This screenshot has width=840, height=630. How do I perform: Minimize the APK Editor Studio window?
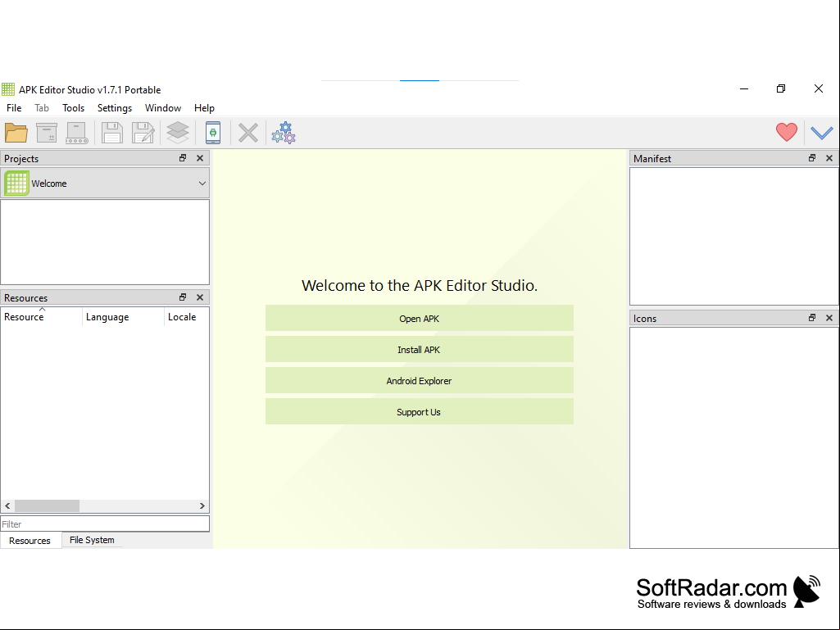[744, 88]
